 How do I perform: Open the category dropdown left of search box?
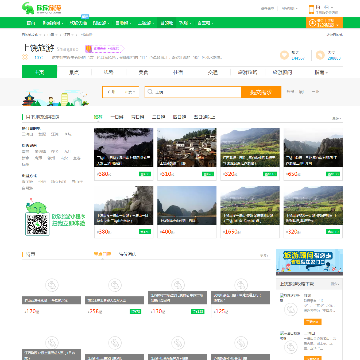[121, 92]
